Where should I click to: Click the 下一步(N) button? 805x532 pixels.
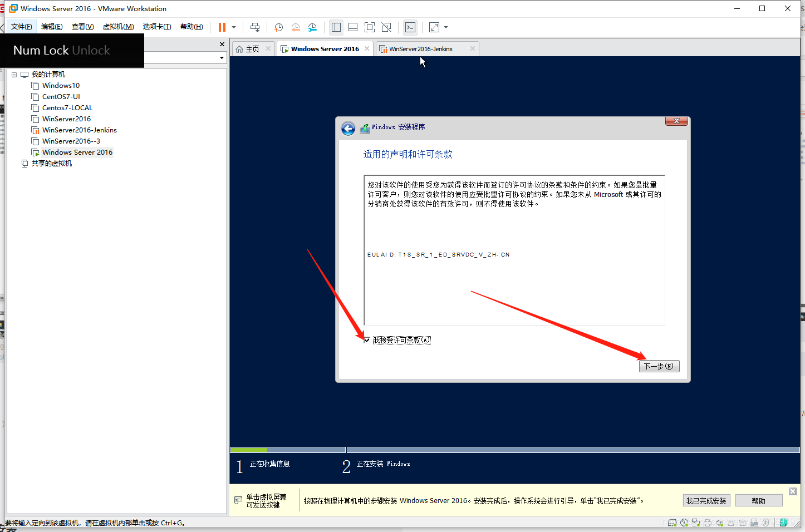659,366
